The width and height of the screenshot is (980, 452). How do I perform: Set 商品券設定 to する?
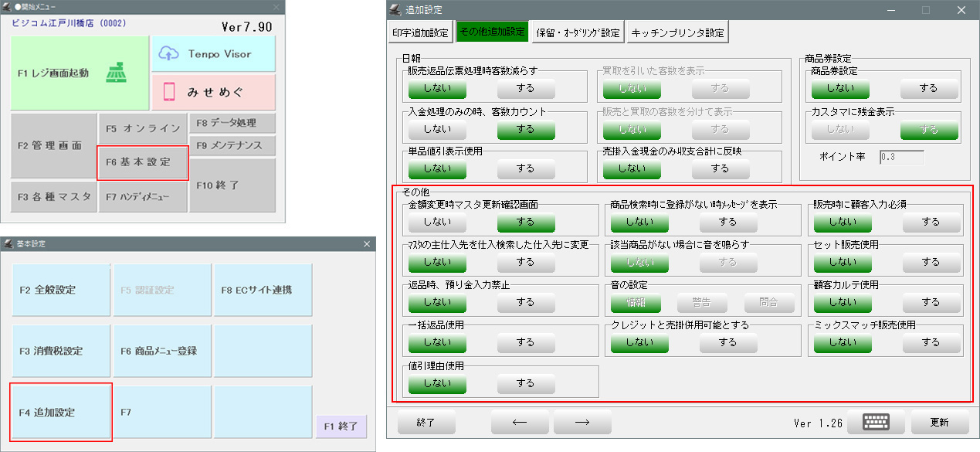tap(929, 87)
